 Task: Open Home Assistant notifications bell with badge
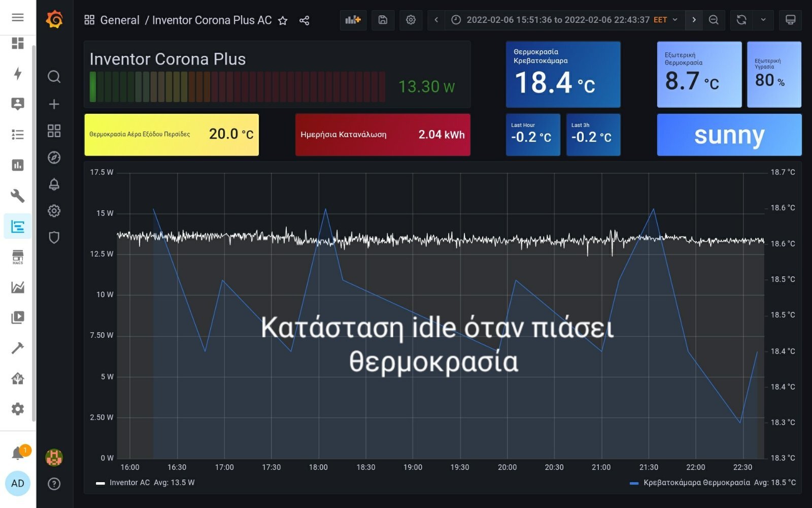(x=18, y=453)
